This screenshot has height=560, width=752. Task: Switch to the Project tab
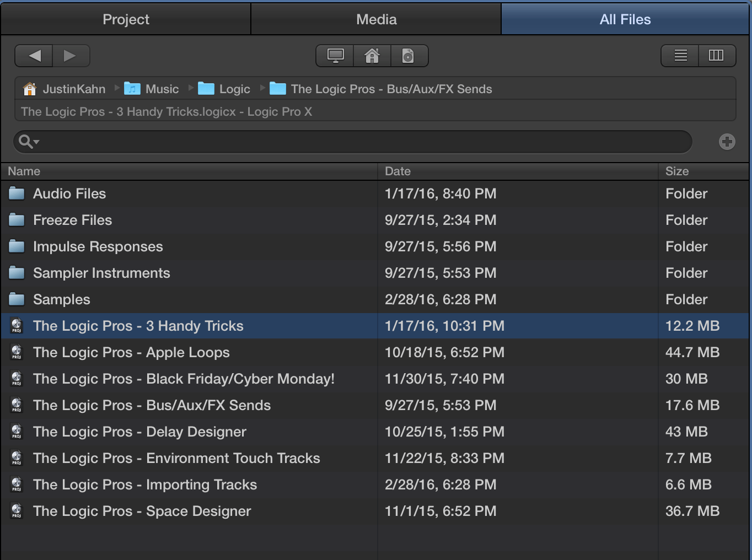(x=125, y=19)
